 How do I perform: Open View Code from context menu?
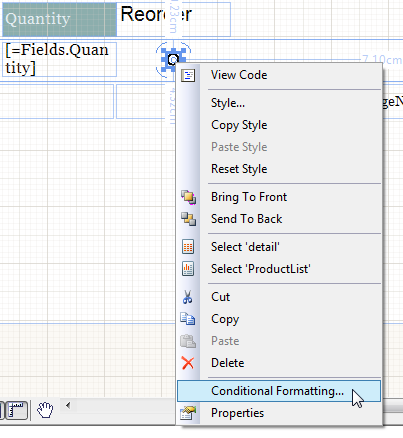pyautogui.click(x=279, y=75)
